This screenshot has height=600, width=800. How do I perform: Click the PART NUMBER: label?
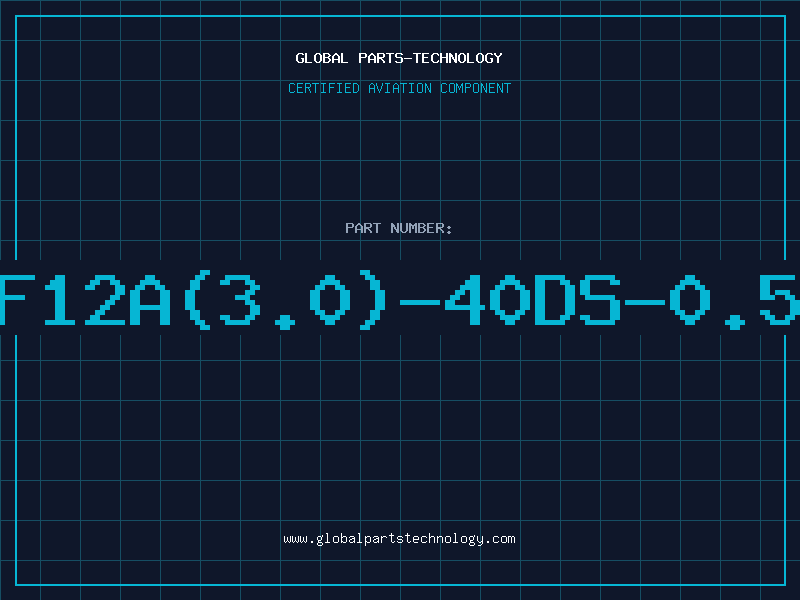[399, 228]
